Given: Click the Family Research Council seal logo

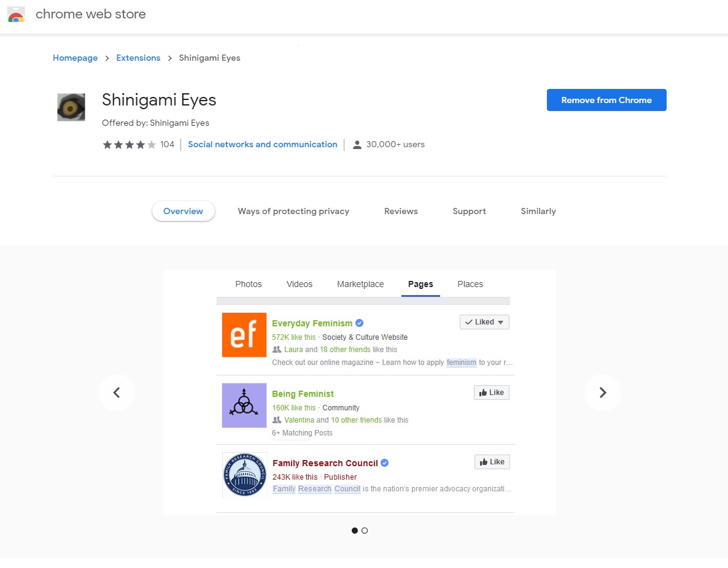Looking at the screenshot, I should coord(245,475).
